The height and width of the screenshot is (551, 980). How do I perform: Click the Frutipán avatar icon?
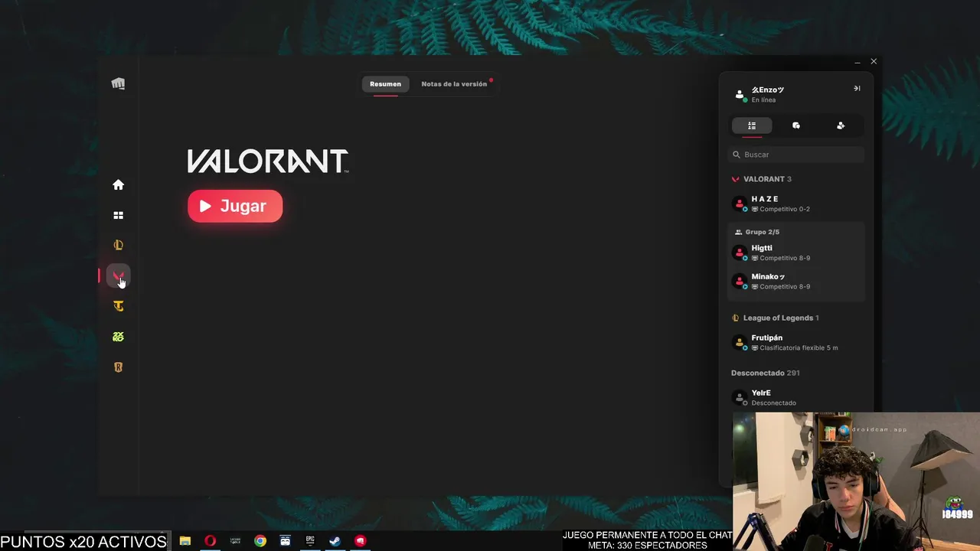[x=739, y=342]
